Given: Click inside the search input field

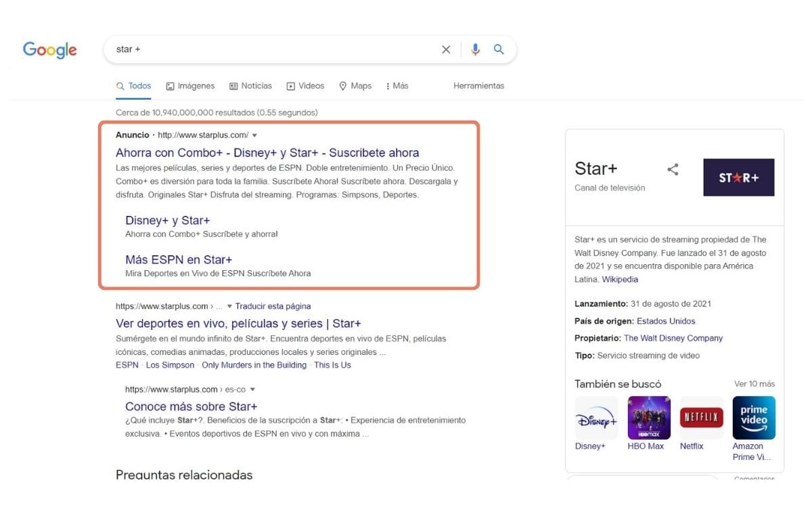Looking at the screenshot, I should coord(271,49).
